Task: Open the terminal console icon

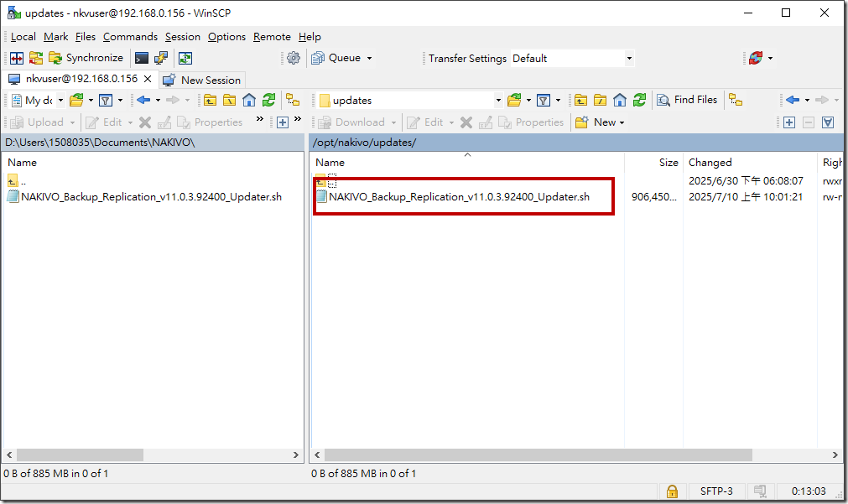Action: point(142,58)
